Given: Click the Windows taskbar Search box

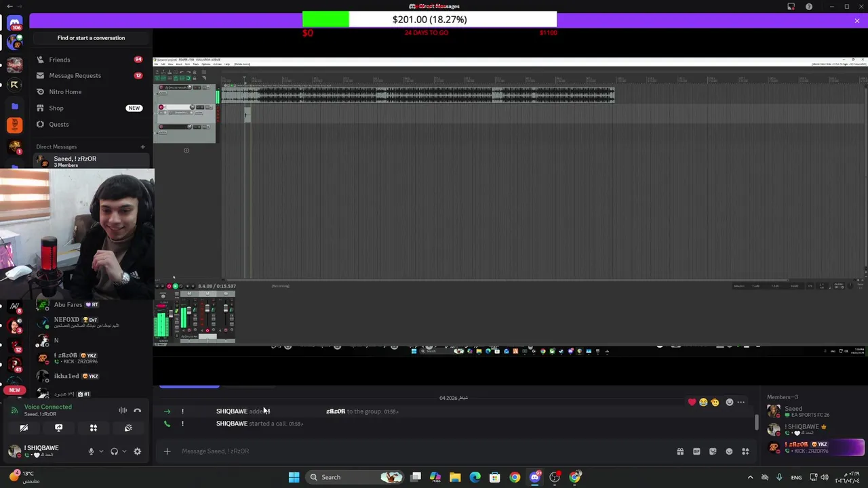Looking at the screenshot, I should coord(354,477).
